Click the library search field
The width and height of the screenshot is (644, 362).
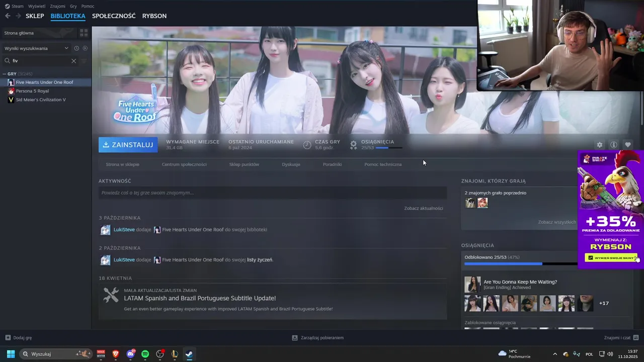(x=40, y=61)
